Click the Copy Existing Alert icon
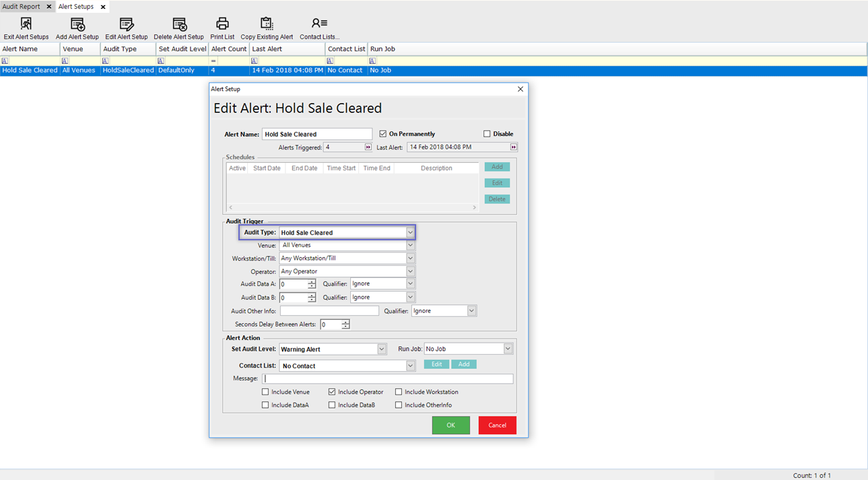 pos(267,24)
